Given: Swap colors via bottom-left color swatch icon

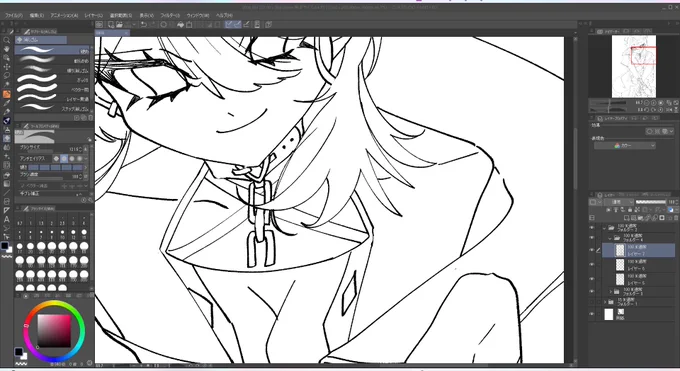Looking at the screenshot, I should tap(20, 354).
